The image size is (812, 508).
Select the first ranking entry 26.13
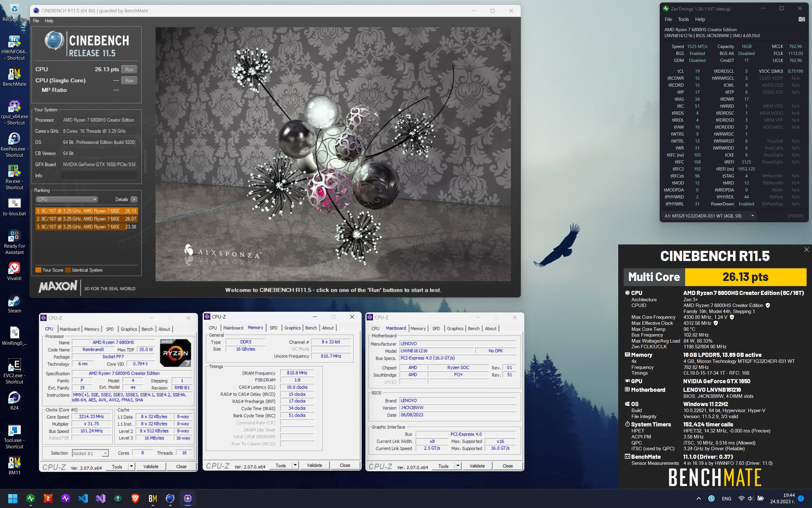(x=87, y=211)
